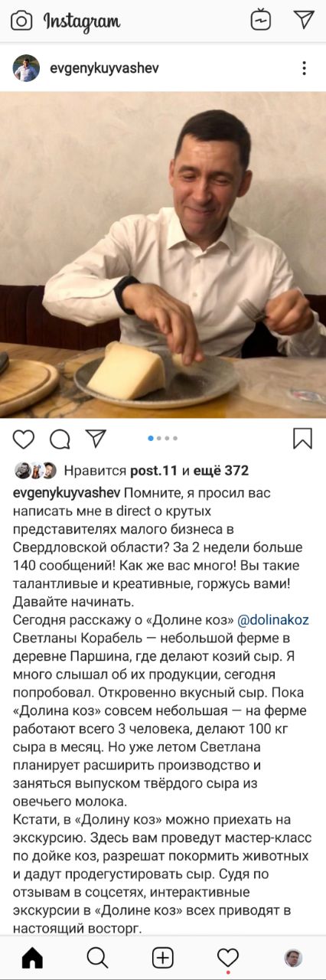This screenshot has width=326, height=980.
Task: Share the post using the paper plane below the photo
Action: pyautogui.click(x=96, y=438)
